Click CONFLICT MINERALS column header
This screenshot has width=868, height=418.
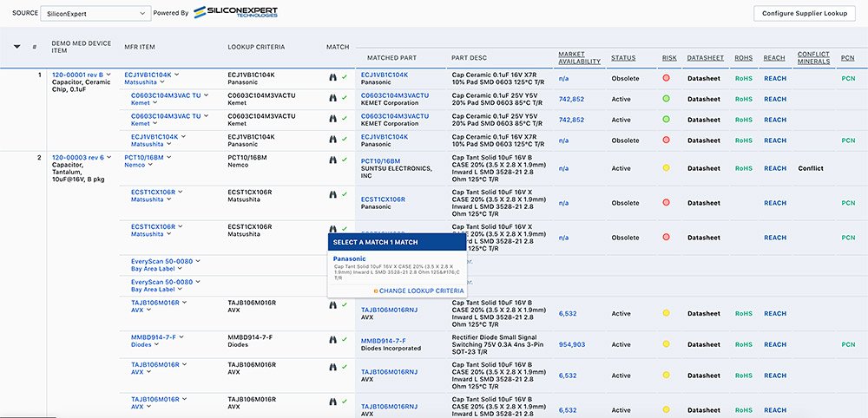[814, 58]
